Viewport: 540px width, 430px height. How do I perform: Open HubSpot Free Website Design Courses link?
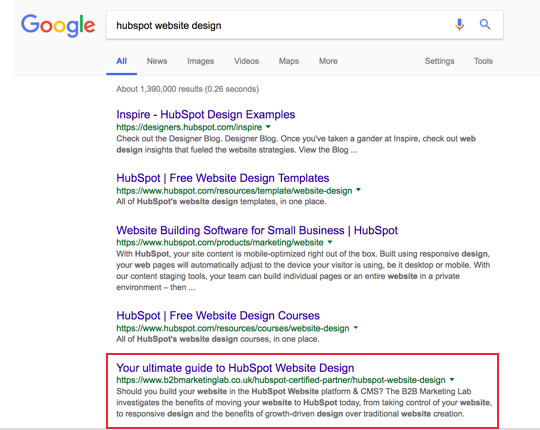(218, 316)
